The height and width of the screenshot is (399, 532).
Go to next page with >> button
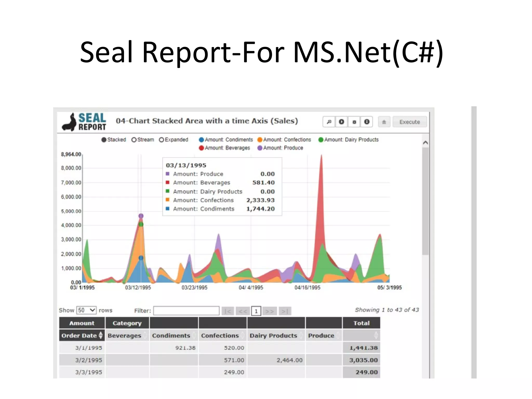[270, 311]
